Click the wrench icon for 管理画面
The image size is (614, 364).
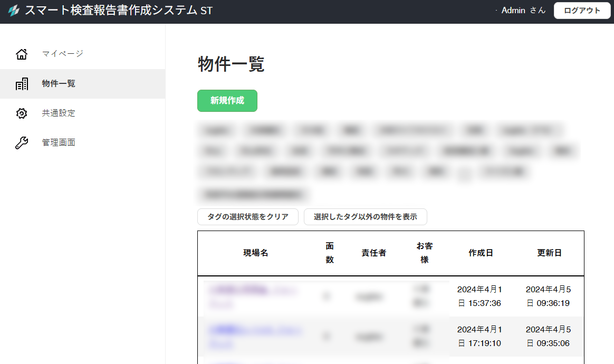click(x=22, y=143)
